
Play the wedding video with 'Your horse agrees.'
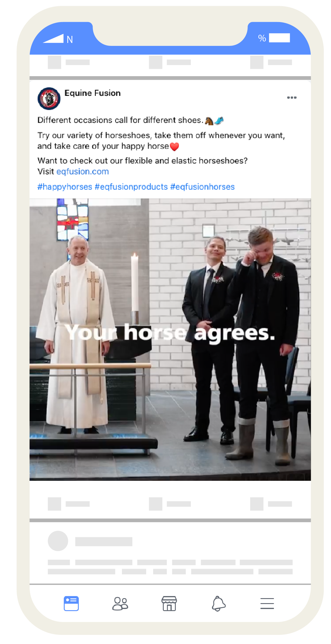(170, 339)
